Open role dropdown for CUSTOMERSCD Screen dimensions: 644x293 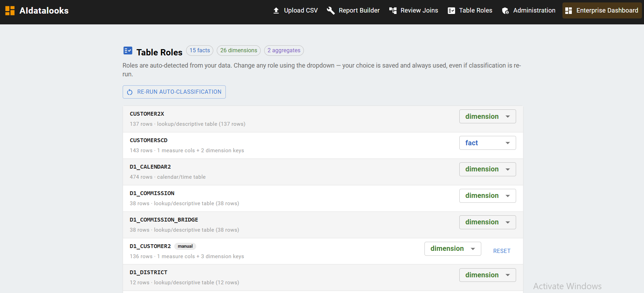pyautogui.click(x=488, y=143)
